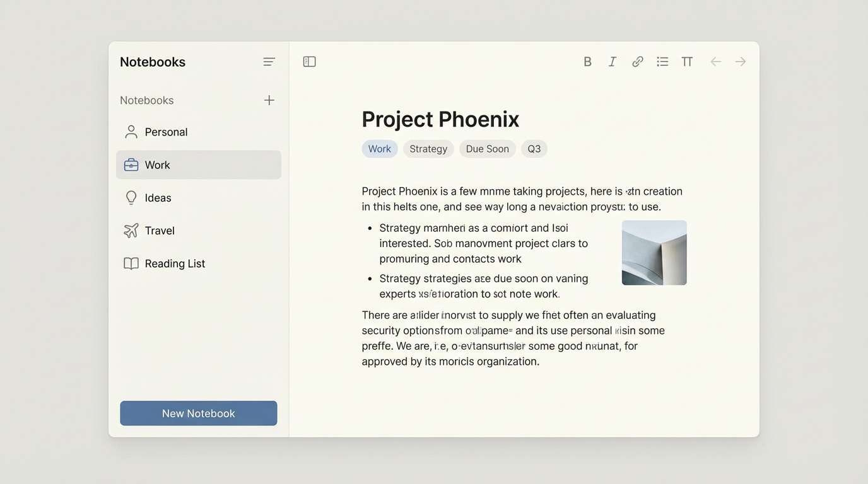Insert a hyperlink
The image size is (868, 484).
(x=637, y=61)
